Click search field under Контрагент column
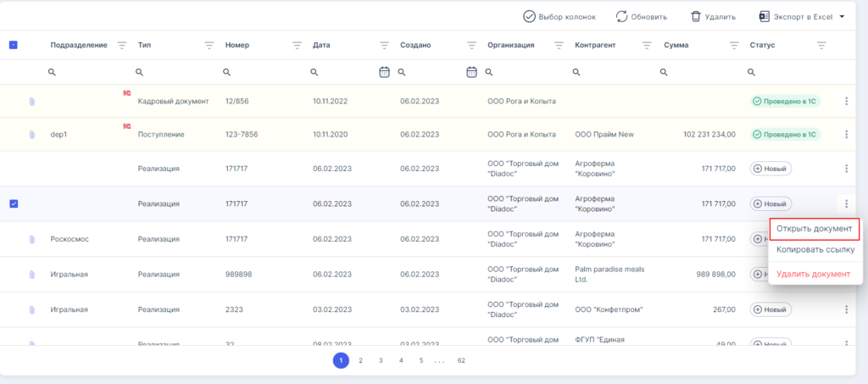868x384 pixels. (x=614, y=72)
